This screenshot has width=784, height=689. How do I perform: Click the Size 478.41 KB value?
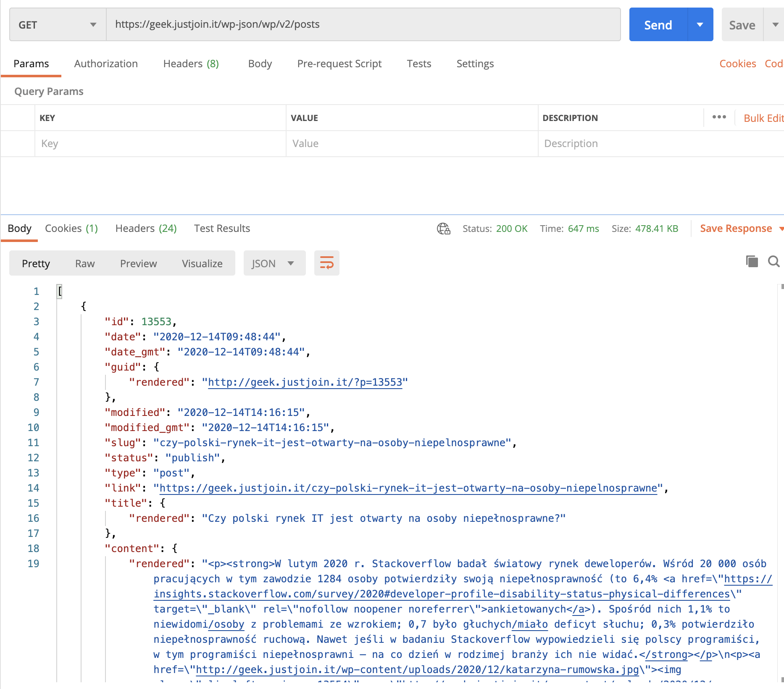click(657, 229)
